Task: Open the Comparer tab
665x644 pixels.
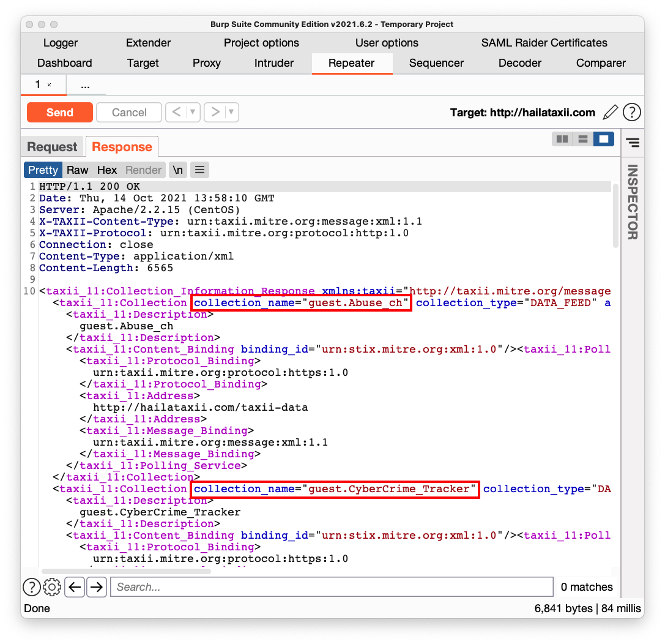Action: (x=601, y=63)
